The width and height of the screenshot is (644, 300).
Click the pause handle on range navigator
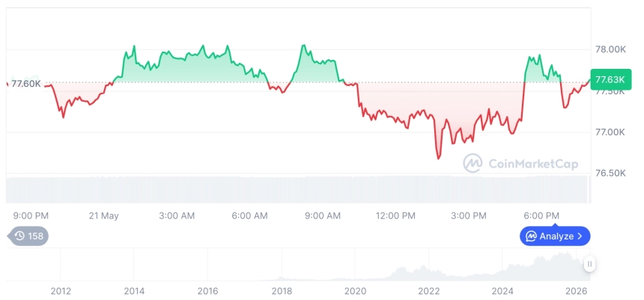pyautogui.click(x=589, y=264)
